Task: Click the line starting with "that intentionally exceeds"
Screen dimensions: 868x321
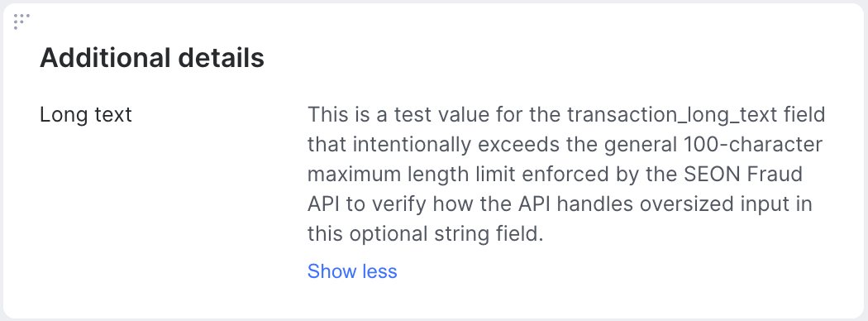Action: pyautogui.click(x=565, y=145)
